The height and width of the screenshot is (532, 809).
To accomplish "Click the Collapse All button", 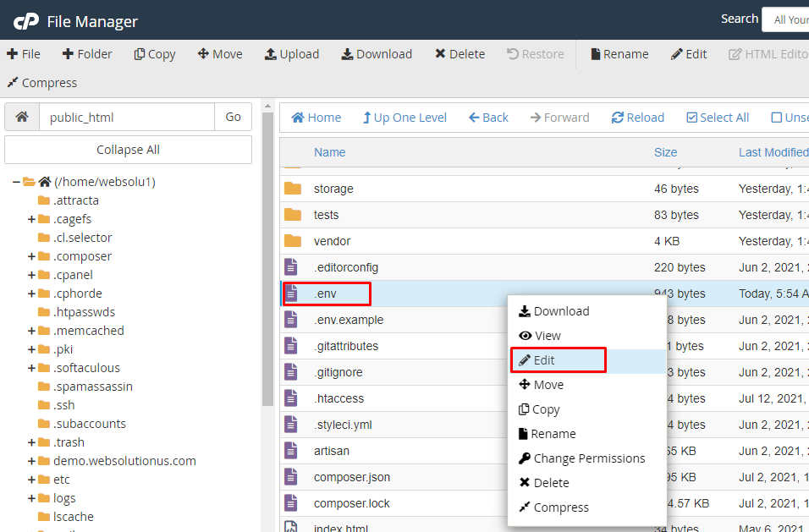I will click(x=128, y=150).
